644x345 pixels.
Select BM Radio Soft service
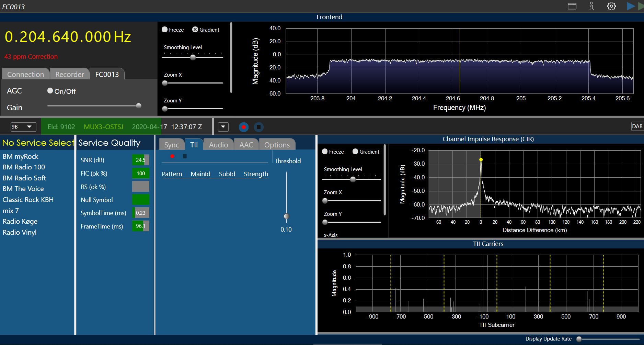tap(24, 178)
